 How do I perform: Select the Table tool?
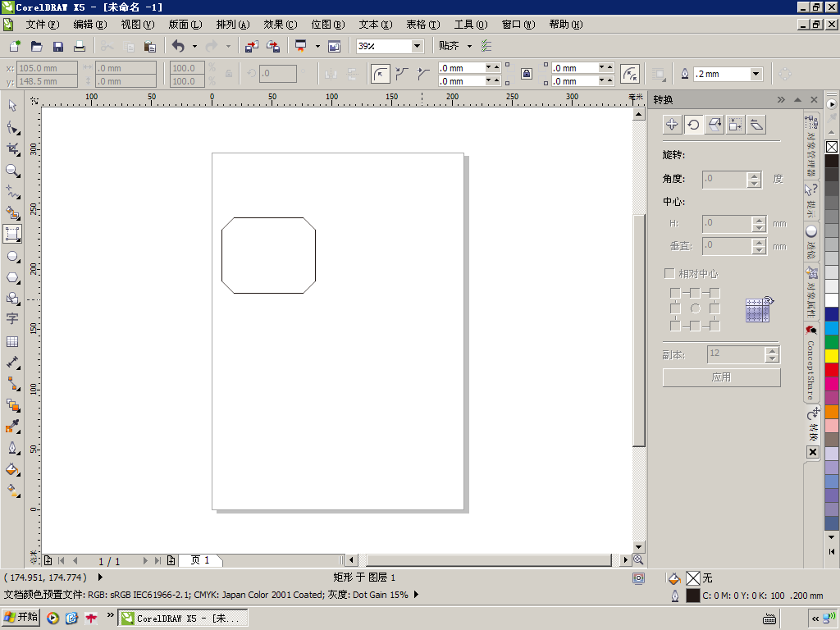(x=12, y=341)
